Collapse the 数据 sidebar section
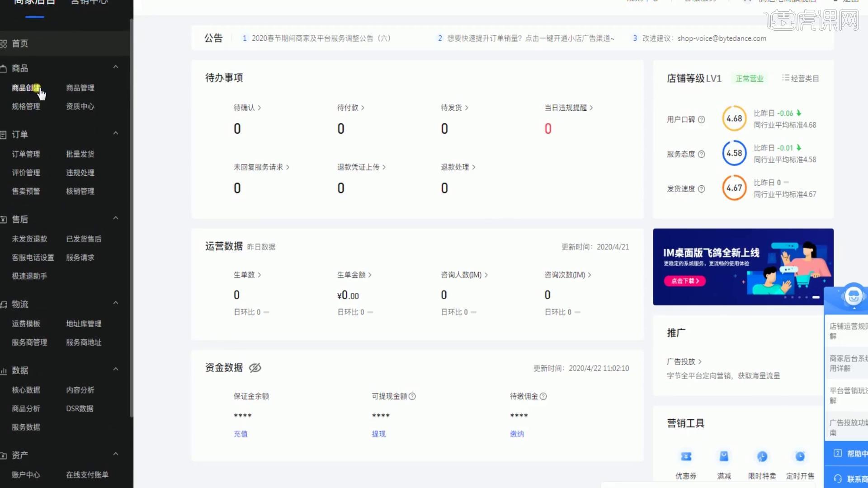Viewport: 868px width, 488px height. [116, 369]
